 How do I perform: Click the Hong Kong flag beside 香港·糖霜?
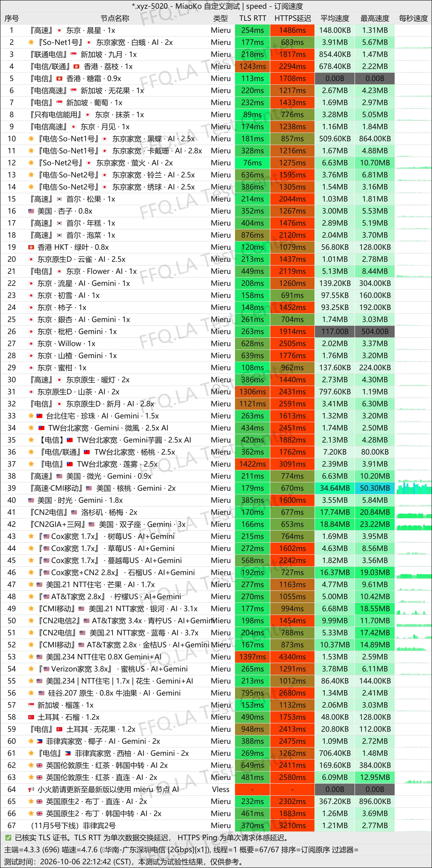tap(59, 79)
